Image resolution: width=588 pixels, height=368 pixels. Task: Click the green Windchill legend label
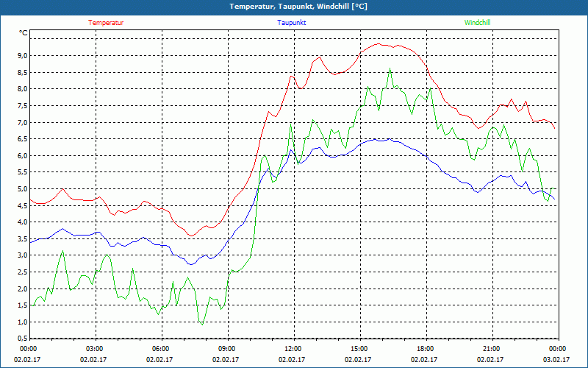tap(477, 23)
